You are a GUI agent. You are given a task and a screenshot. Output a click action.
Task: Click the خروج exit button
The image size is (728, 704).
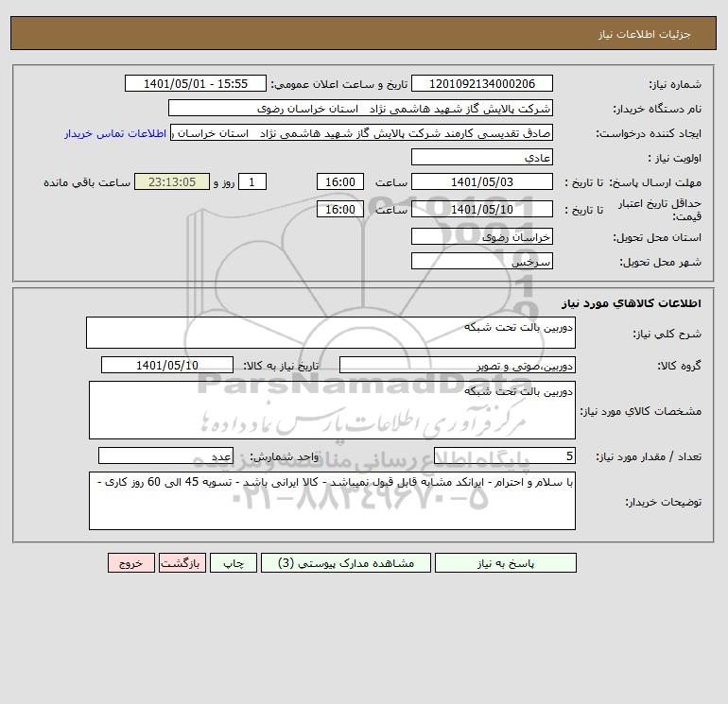tap(130, 563)
